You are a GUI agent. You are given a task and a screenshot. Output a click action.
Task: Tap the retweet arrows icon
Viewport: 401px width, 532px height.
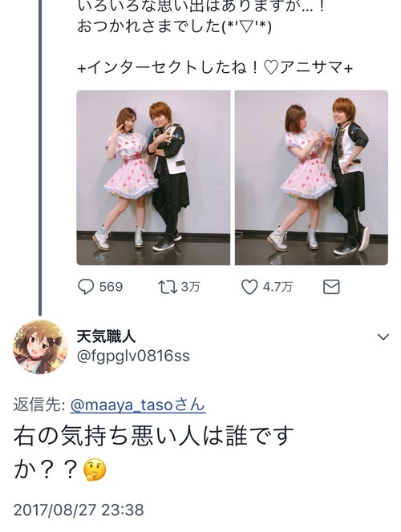(x=168, y=287)
